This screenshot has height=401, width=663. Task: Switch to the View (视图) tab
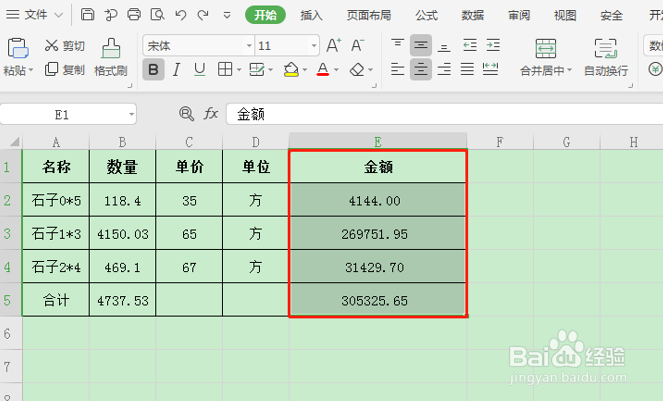(565, 15)
